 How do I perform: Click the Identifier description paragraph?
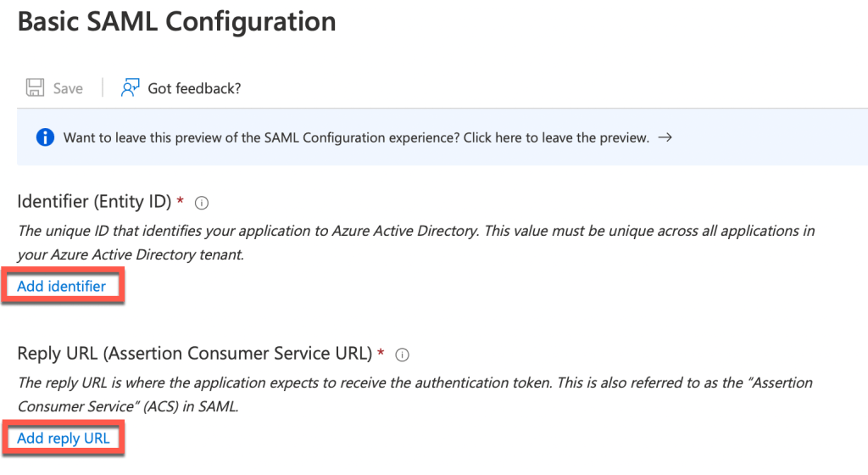(x=415, y=242)
